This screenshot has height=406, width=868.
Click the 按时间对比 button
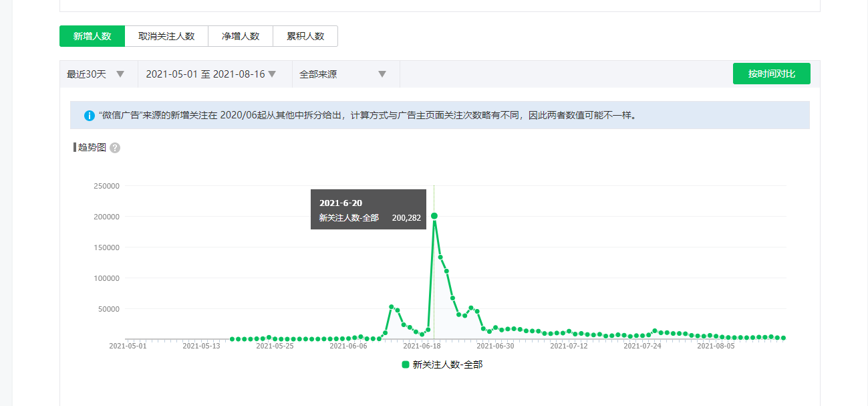coord(771,74)
